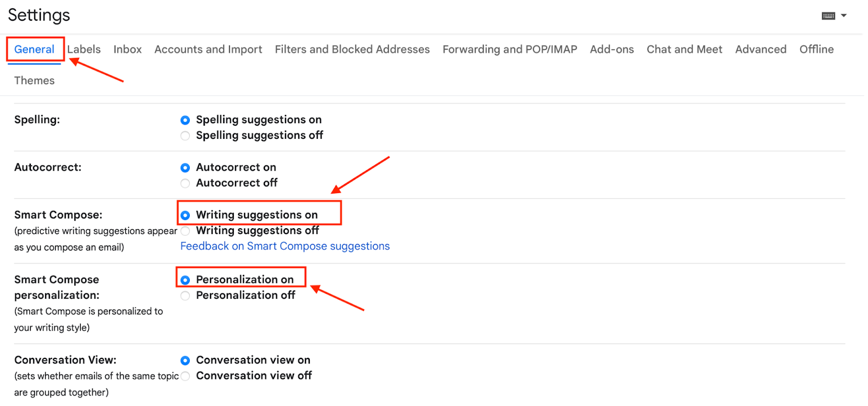Image resolution: width=868 pixels, height=406 pixels.
Task: Switch to Forwarding and POP/IMAP
Action: pos(509,49)
